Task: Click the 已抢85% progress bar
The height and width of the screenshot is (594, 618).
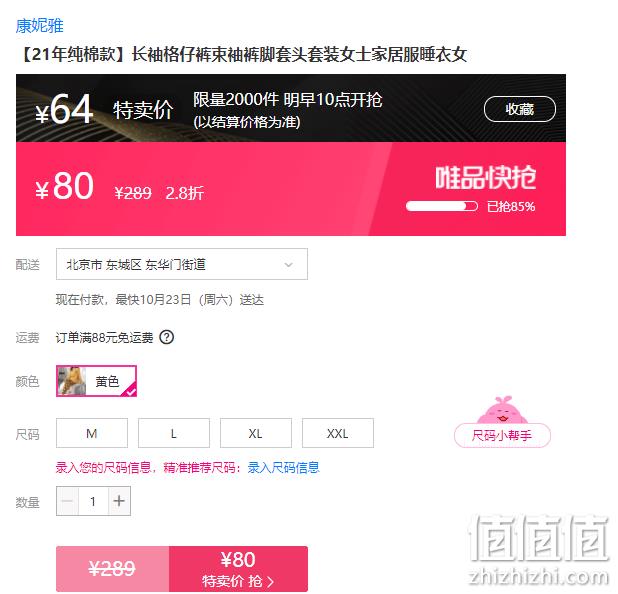Action: 441,206
